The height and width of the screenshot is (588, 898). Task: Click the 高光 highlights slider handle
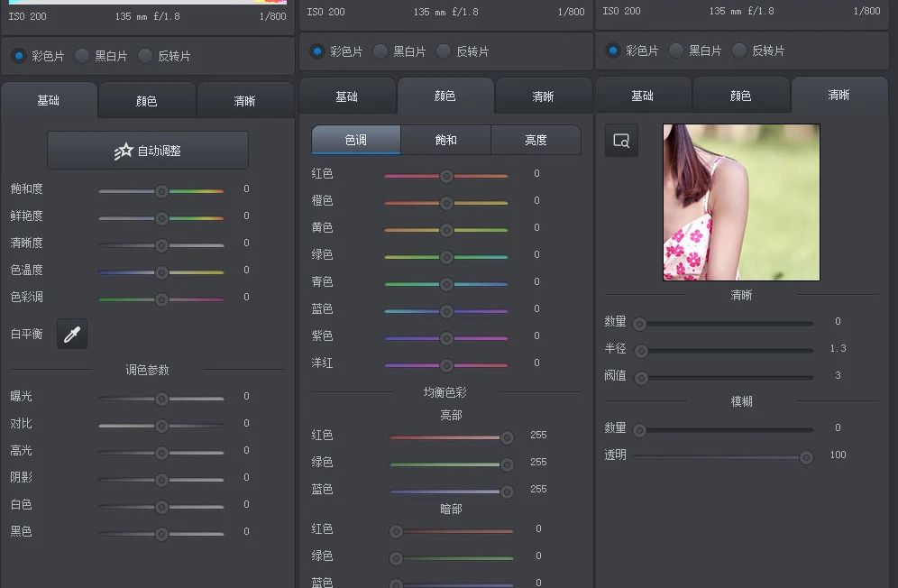(161, 453)
